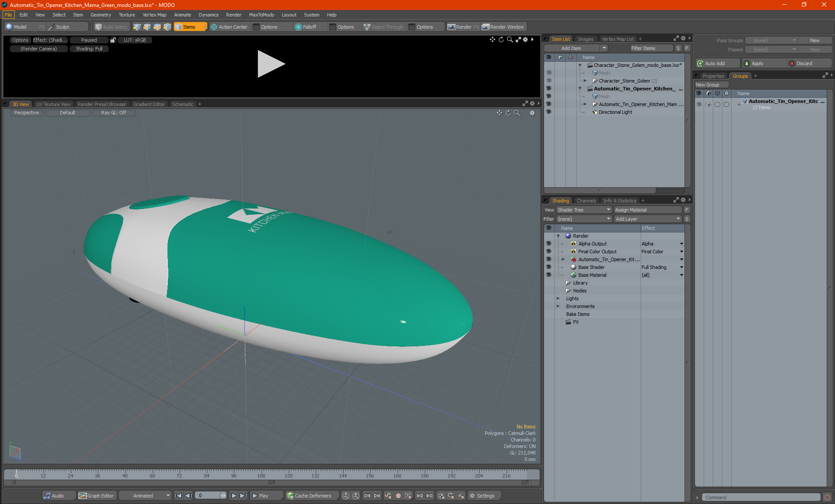Expand Automatic_Tin_Opener_Kitchen_Mam folder
The width and height of the screenshot is (835, 504).
pos(585,104)
